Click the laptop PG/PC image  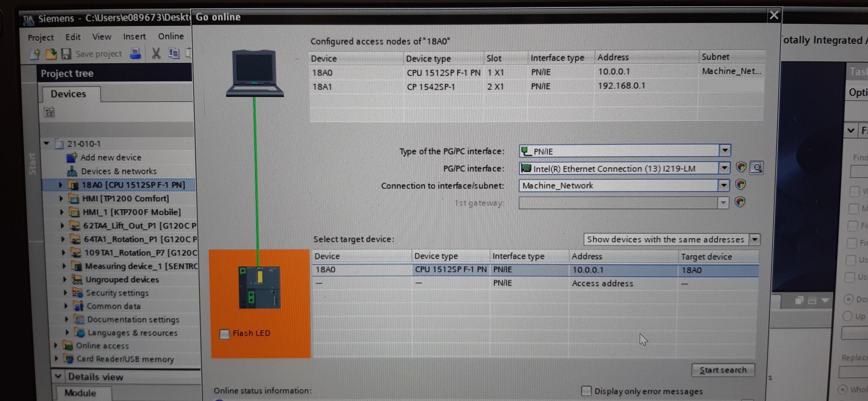coord(255,73)
